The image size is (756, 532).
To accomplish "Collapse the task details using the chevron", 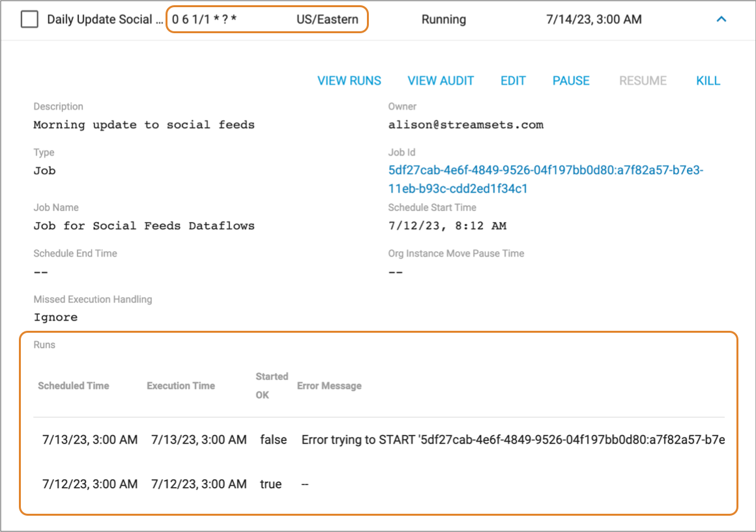I will (x=721, y=20).
